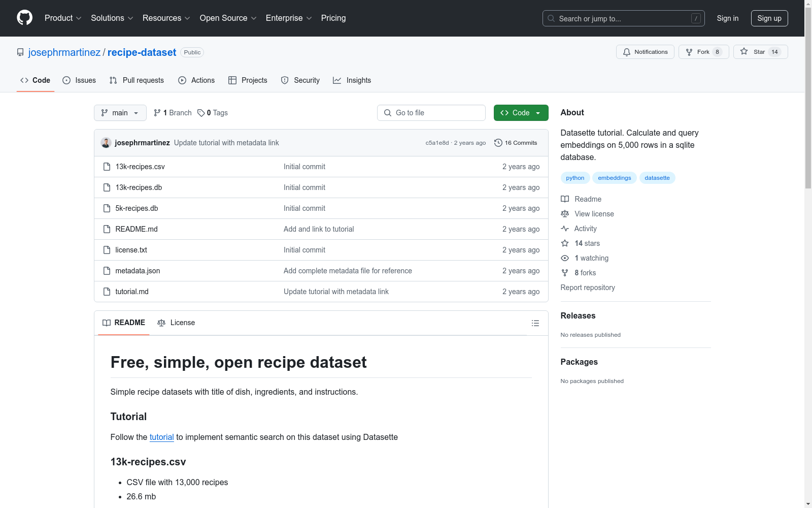
Task: Go to the Pricing page
Action: coord(333,18)
